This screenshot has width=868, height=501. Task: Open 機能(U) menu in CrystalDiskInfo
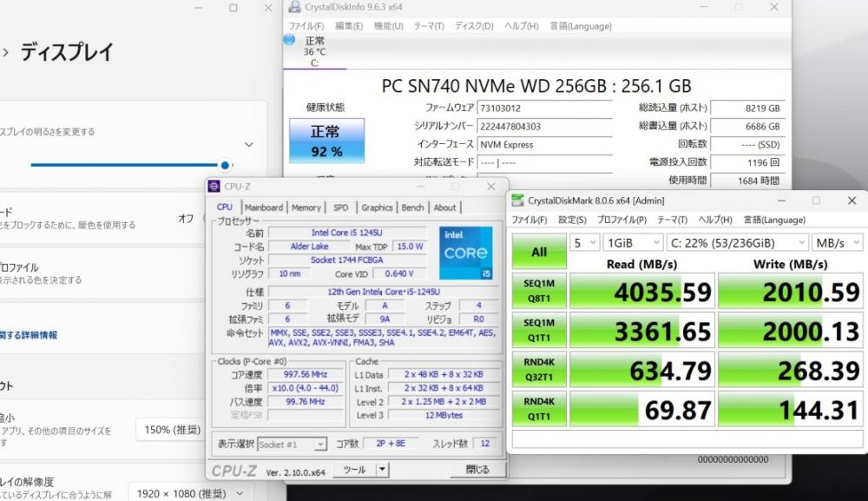tap(389, 26)
